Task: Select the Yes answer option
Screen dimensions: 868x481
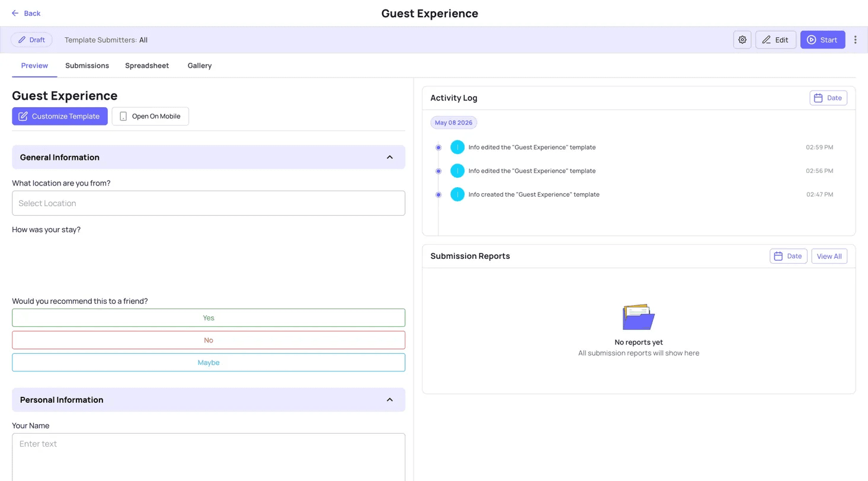Action: (209, 318)
